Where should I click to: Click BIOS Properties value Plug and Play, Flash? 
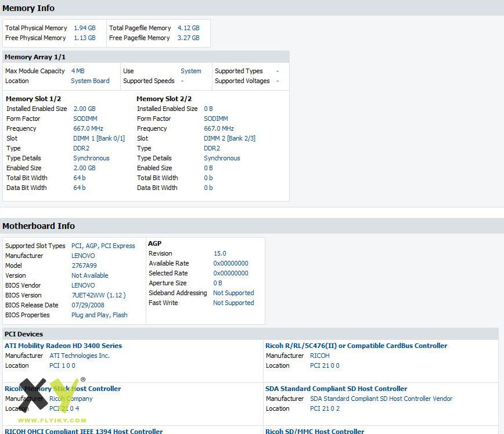99,315
